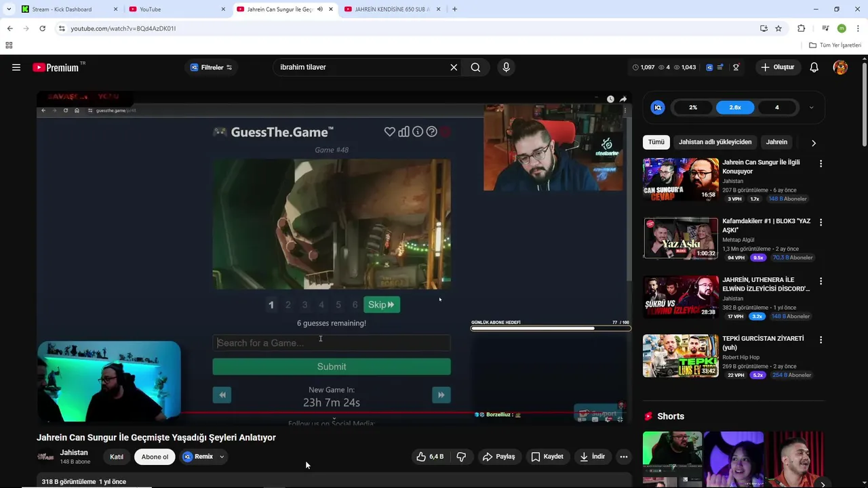Click the site info icon in address bar
Viewport: 868px width, 488px height.
(x=62, y=28)
